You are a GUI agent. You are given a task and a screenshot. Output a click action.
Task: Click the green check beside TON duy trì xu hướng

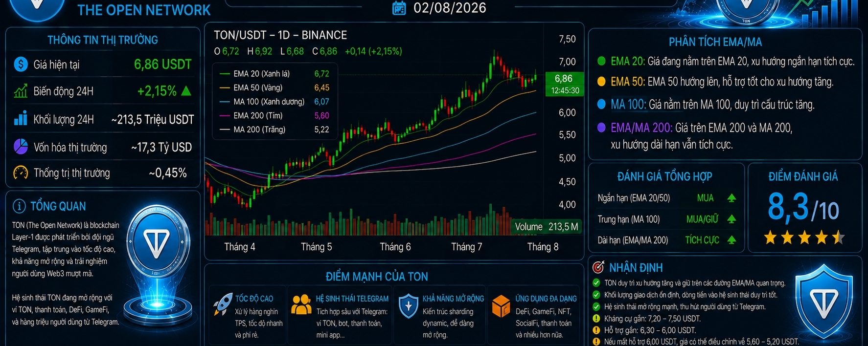coord(596,283)
